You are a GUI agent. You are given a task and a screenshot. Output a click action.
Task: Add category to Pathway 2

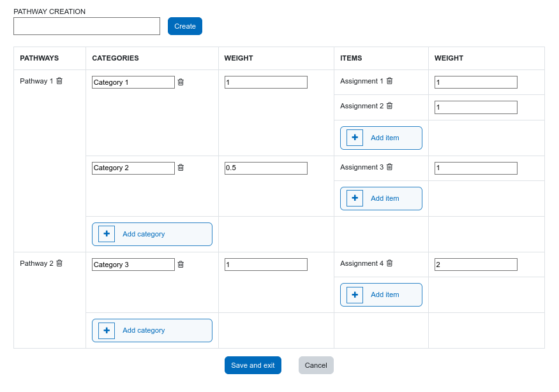pyautogui.click(x=153, y=330)
